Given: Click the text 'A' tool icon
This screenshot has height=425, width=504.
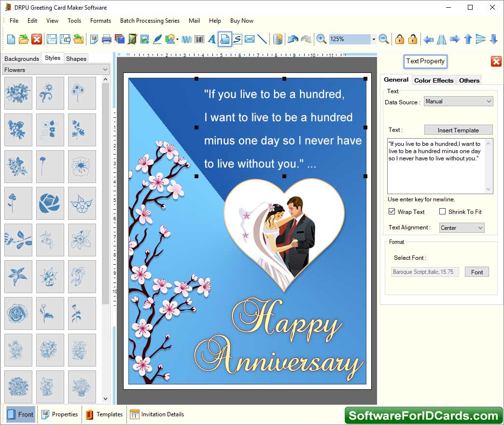Looking at the screenshot, I should pos(211,39).
